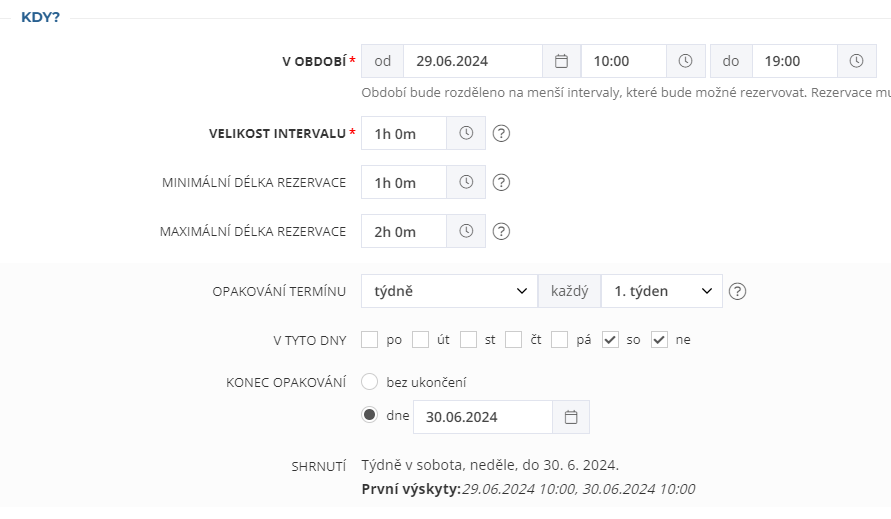Enable the 'po' Monday checkbox
Image resolution: width=891 pixels, height=519 pixels.
(370, 340)
